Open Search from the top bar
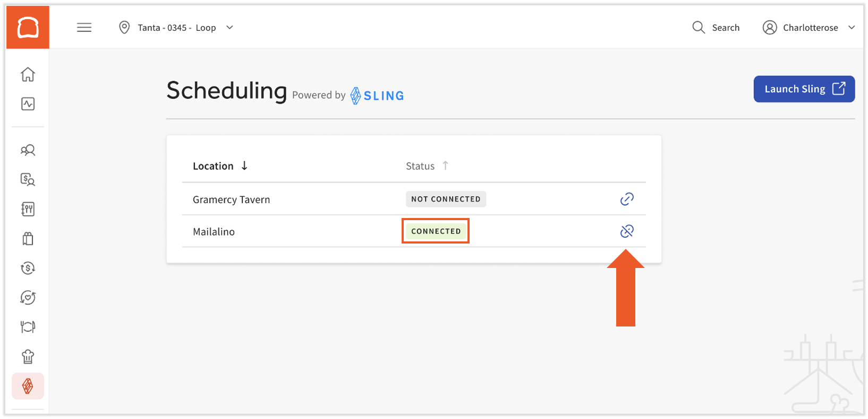The height and width of the screenshot is (419, 868). pos(716,27)
